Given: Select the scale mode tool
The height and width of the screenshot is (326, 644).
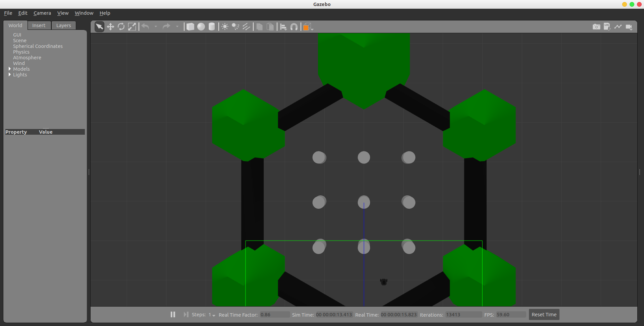Looking at the screenshot, I should pyautogui.click(x=132, y=26).
